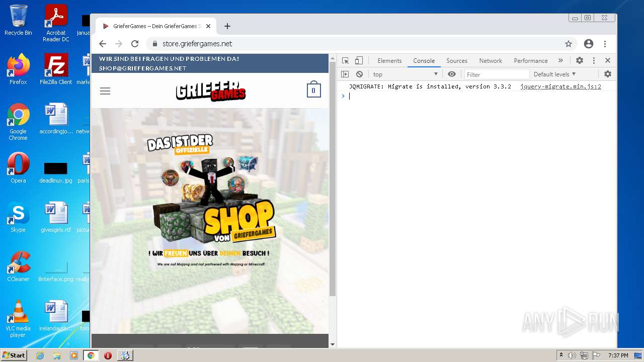
Task: Open Google Chrome desktop icon
Action: tap(18, 122)
